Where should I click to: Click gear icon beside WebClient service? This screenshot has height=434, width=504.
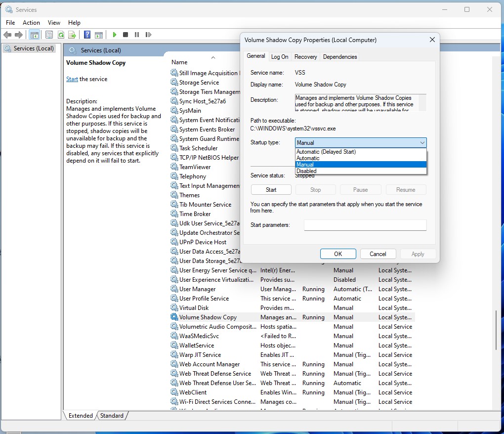[x=174, y=392]
